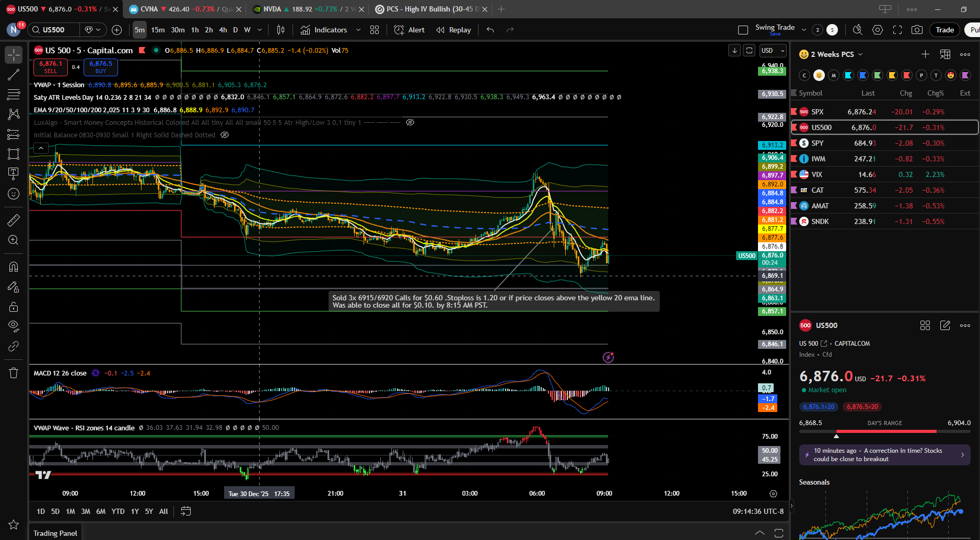Select the ruler measure tool
The width and height of the screenshot is (980, 540).
[14, 220]
